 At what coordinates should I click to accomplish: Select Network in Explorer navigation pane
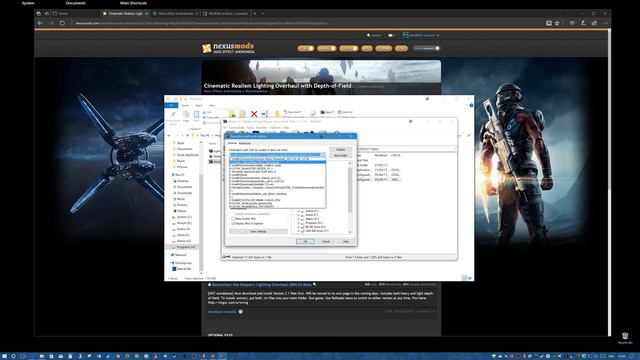179,255
